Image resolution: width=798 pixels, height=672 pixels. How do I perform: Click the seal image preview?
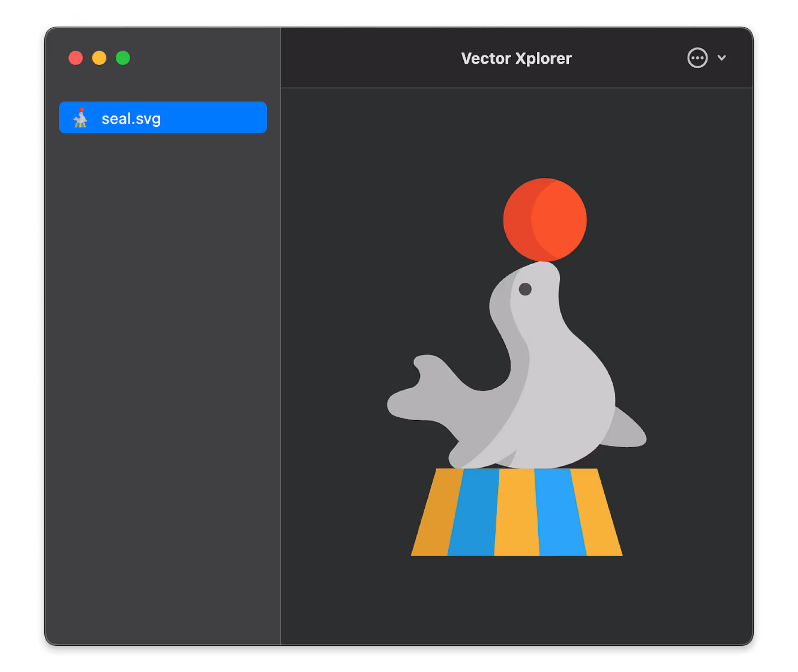(x=516, y=367)
